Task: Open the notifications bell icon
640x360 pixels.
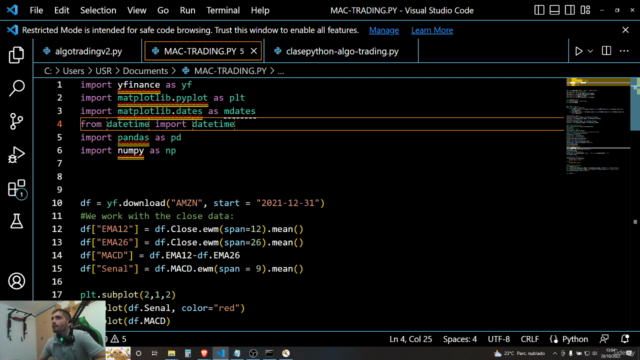Action: [625, 339]
